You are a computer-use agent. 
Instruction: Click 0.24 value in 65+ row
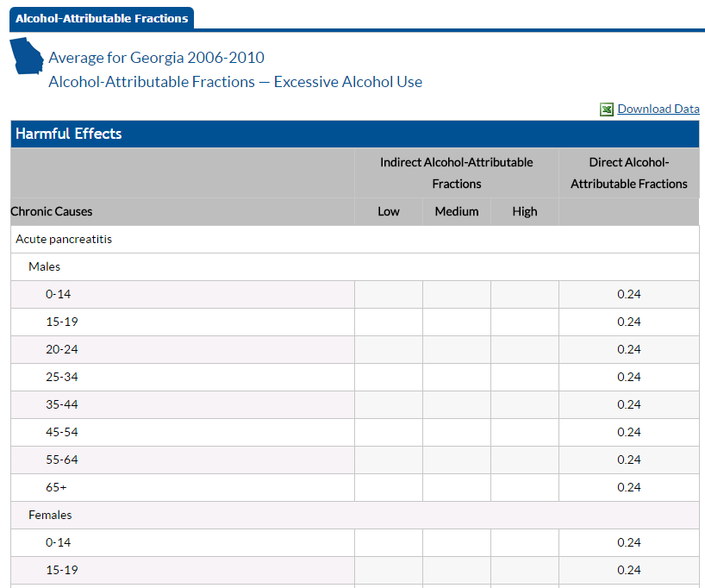click(629, 487)
